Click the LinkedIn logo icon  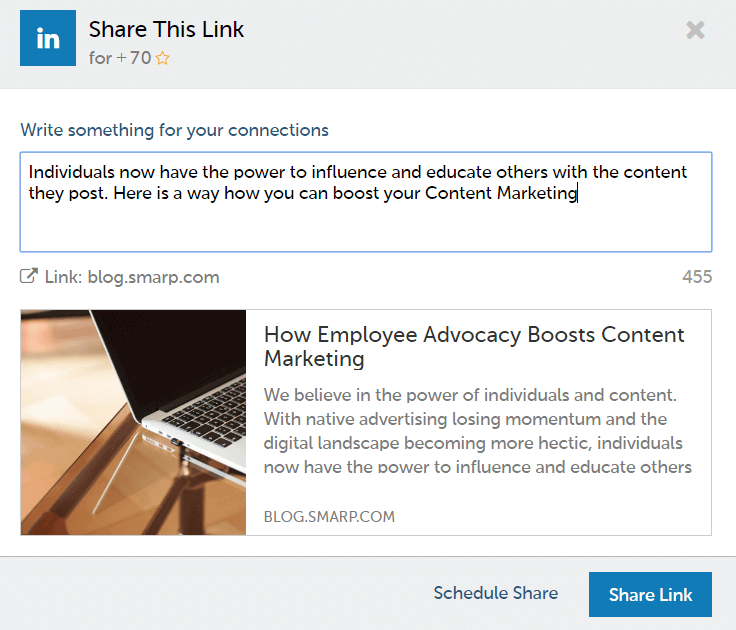48,39
